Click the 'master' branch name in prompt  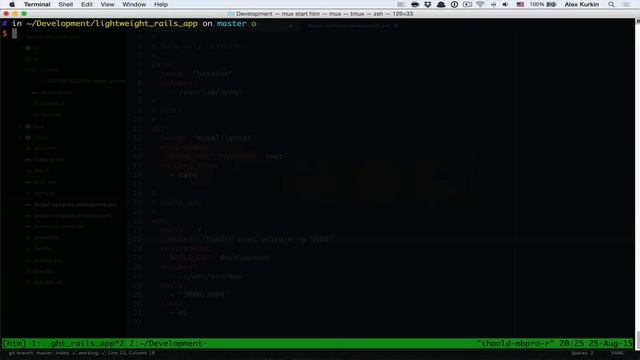point(231,24)
